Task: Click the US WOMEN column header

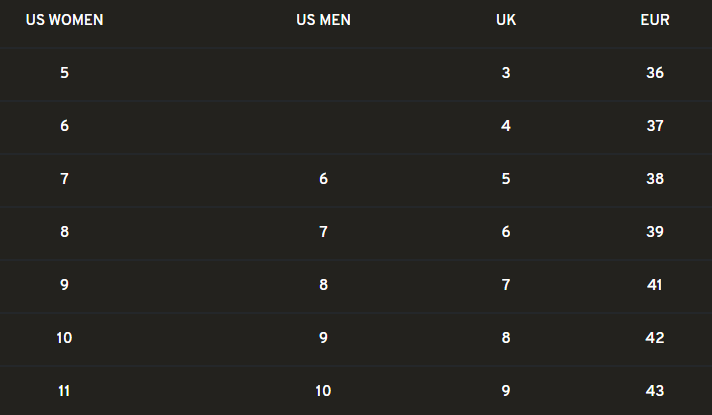Action: coord(64,20)
